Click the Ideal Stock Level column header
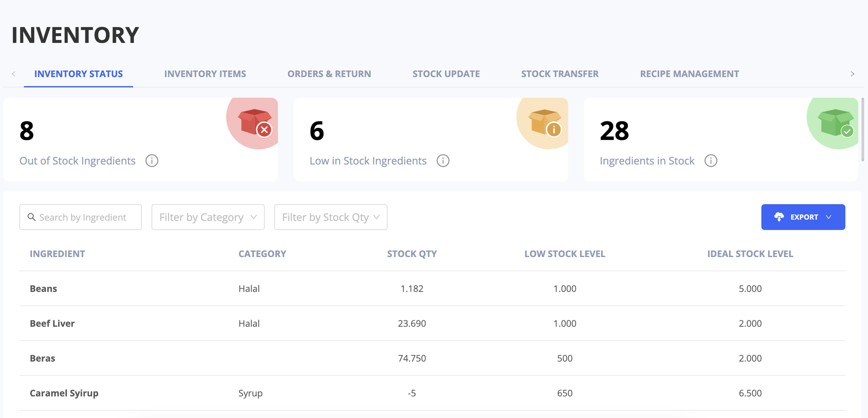Viewport: 868px width, 418px height. tap(750, 254)
